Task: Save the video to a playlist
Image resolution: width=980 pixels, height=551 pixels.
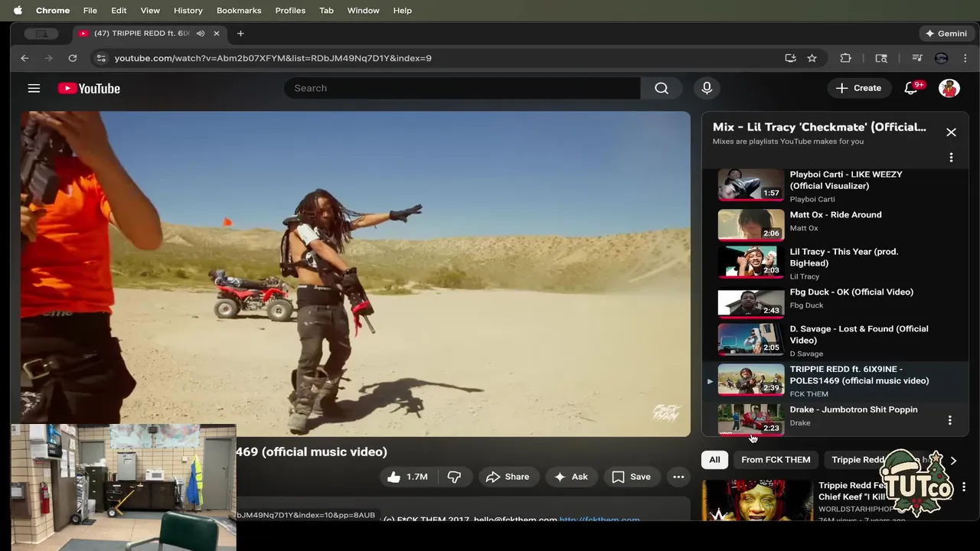Action: tap(632, 477)
